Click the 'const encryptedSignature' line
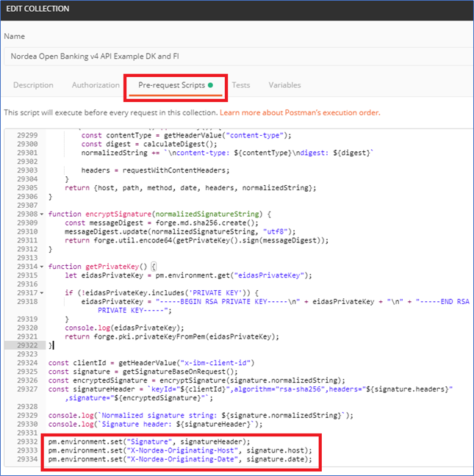 point(196,381)
